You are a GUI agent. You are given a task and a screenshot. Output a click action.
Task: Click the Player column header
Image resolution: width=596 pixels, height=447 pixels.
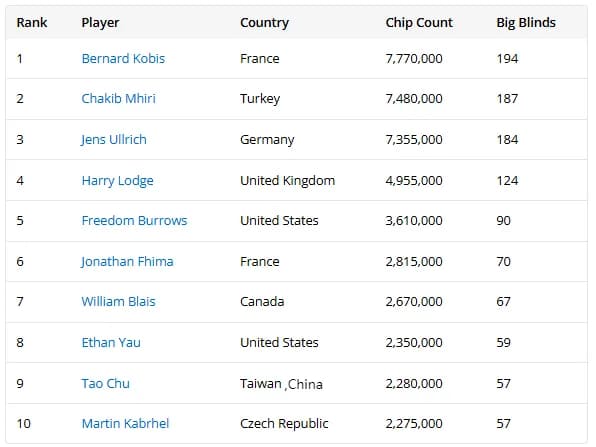pos(100,23)
